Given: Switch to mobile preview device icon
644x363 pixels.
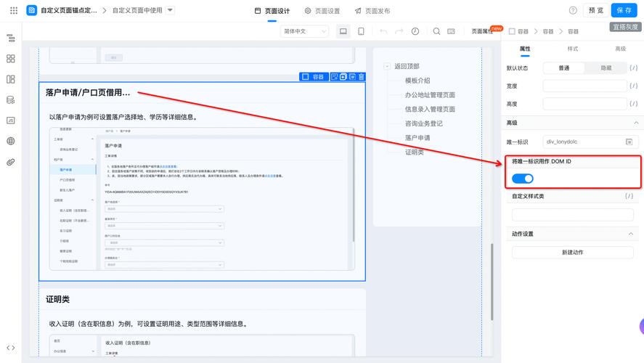Looking at the screenshot, I should point(361,31).
